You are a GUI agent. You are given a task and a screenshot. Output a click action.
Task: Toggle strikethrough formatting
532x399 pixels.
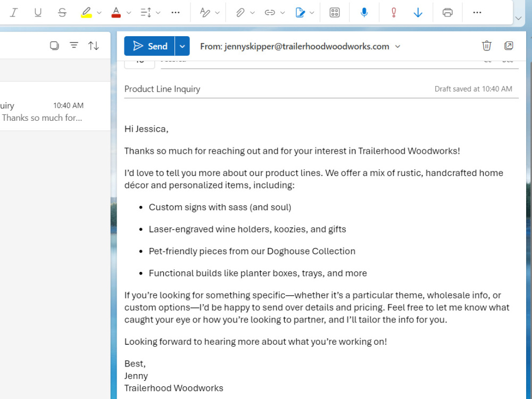62,13
